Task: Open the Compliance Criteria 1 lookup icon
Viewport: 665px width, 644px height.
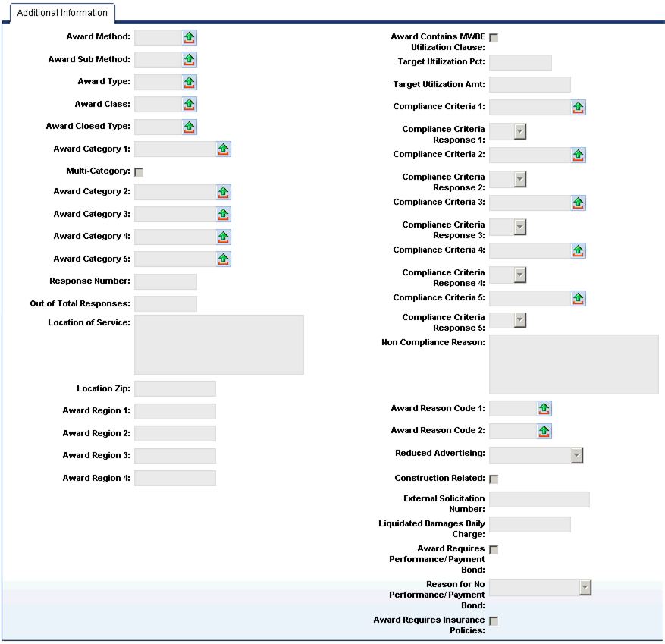Action: pos(578,107)
